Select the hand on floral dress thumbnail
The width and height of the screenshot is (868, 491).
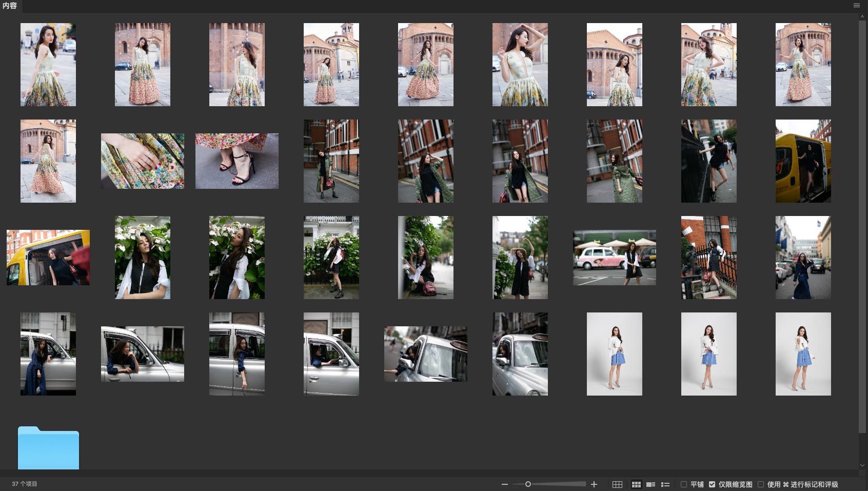point(143,161)
